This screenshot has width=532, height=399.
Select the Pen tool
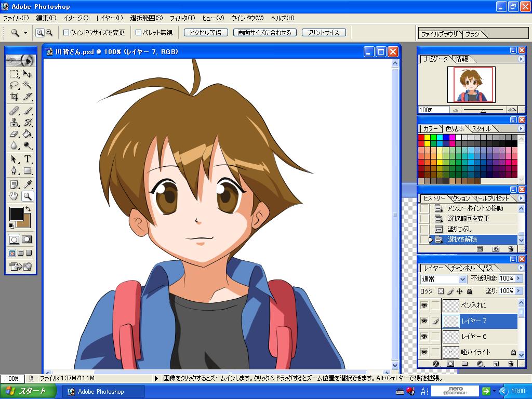(x=14, y=170)
